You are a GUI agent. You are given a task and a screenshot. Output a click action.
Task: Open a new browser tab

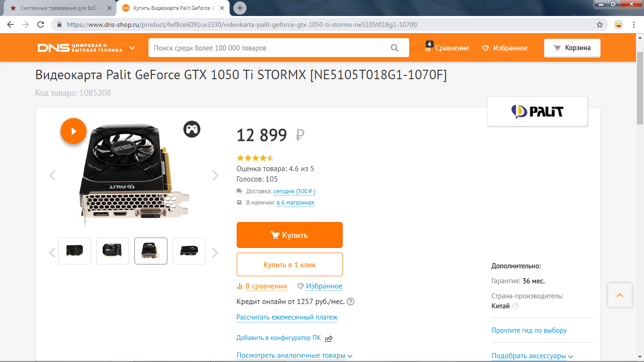(240, 8)
